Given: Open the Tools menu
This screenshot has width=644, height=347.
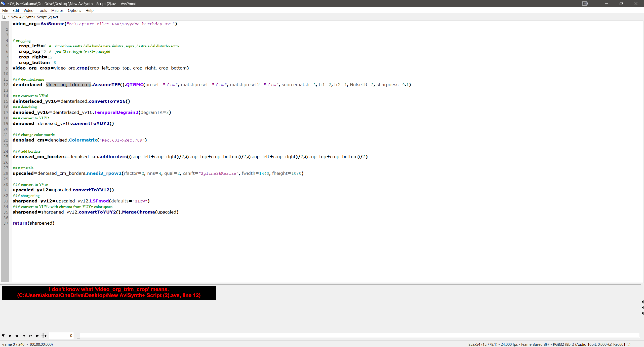Looking at the screenshot, I should [x=42, y=11].
